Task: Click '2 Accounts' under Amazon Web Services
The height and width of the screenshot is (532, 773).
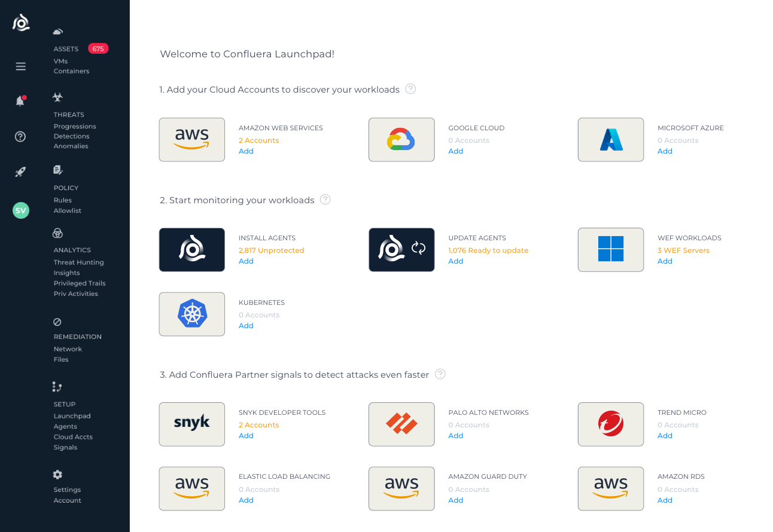Action: click(259, 140)
